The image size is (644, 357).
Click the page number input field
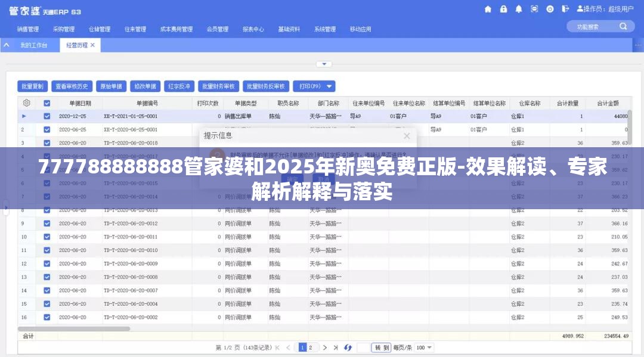click(363, 347)
